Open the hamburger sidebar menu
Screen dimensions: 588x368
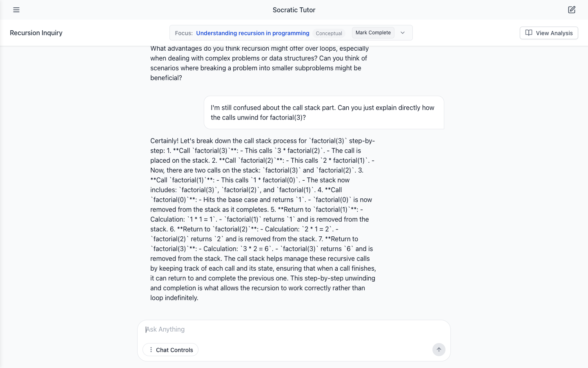(16, 10)
